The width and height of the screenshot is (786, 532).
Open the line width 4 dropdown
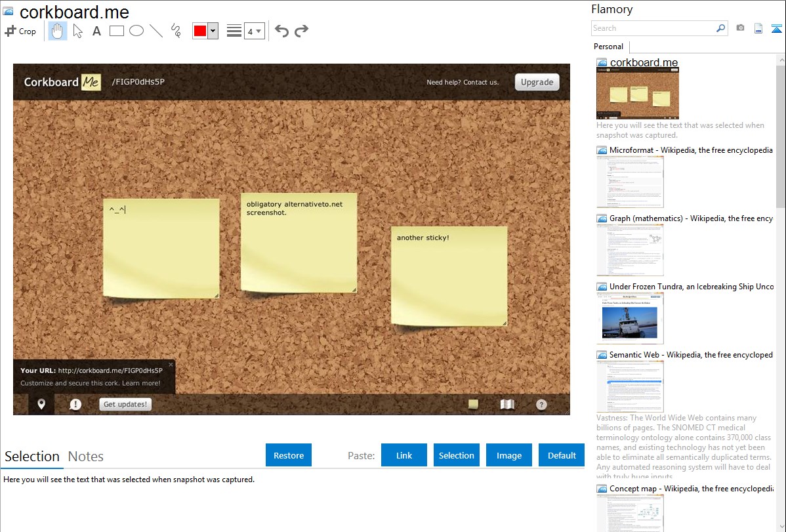click(254, 31)
